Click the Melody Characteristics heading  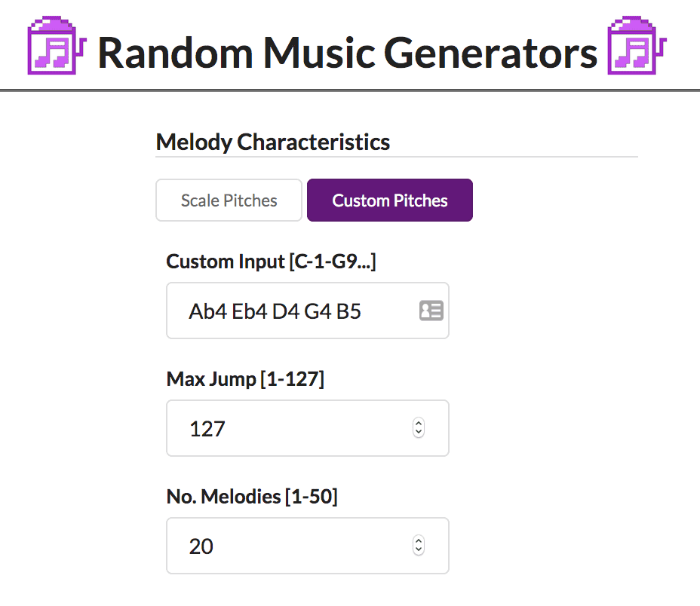[273, 142]
